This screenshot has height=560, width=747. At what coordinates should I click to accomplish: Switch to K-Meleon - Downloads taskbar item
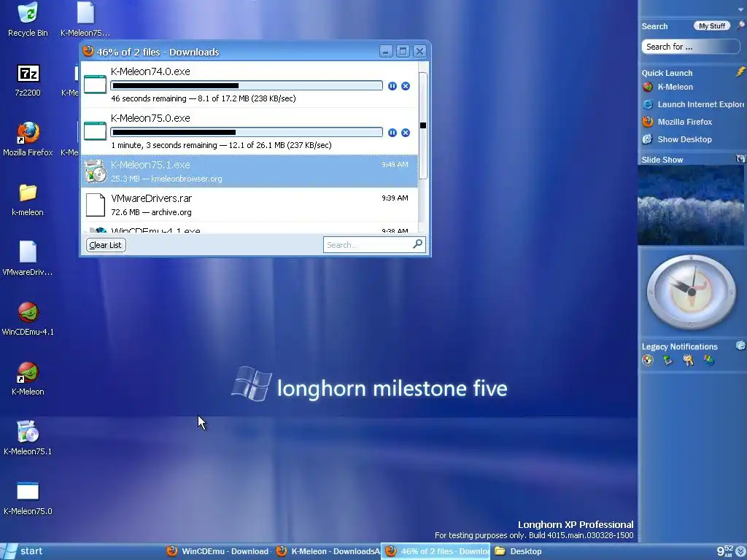click(x=328, y=551)
